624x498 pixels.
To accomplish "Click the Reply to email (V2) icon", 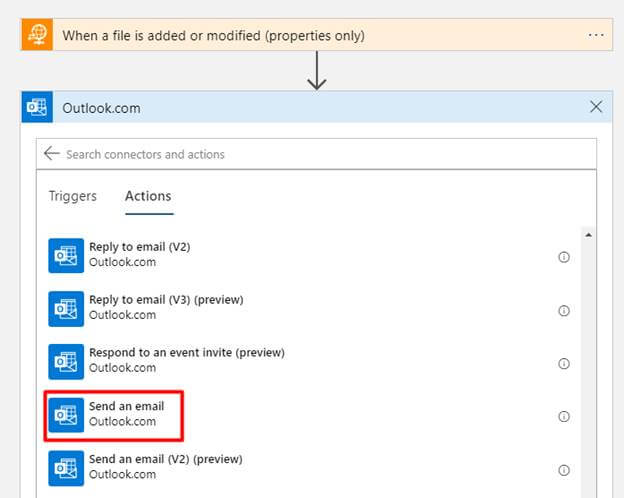I will [x=66, y=256].
